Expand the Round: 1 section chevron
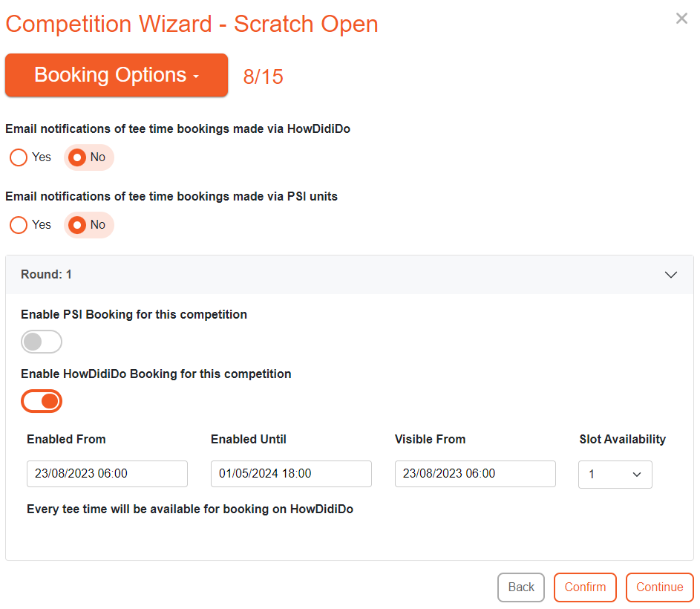Image resolution: width=700 pixels, height=609 pixels. tap(671, 274)
